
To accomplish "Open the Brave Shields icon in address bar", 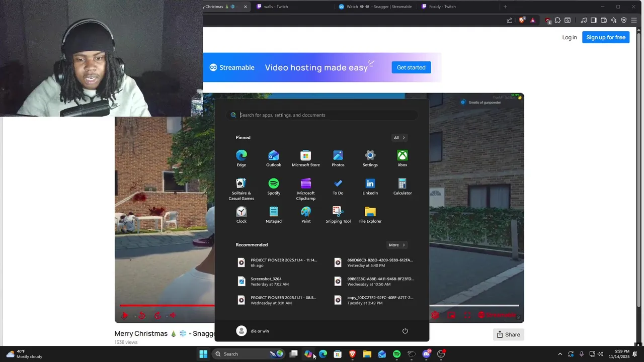I will (x=522, y=20).
